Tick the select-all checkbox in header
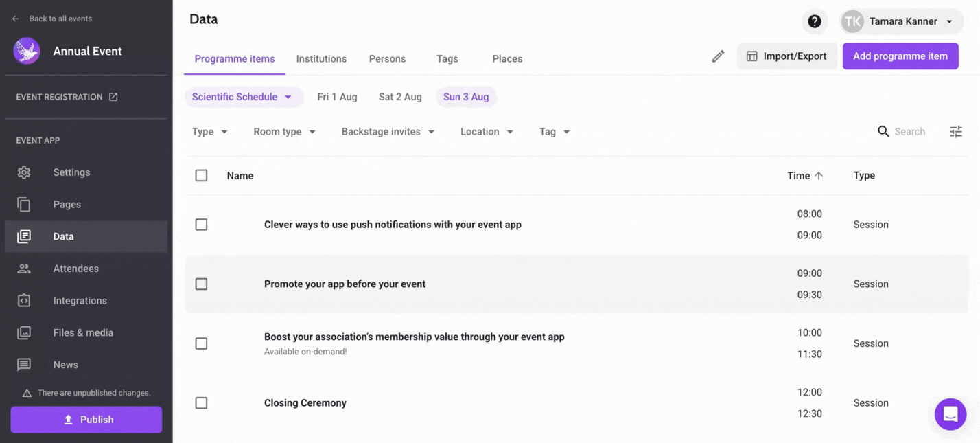This screenshot has height=443, width=980. tap(201, 176)
